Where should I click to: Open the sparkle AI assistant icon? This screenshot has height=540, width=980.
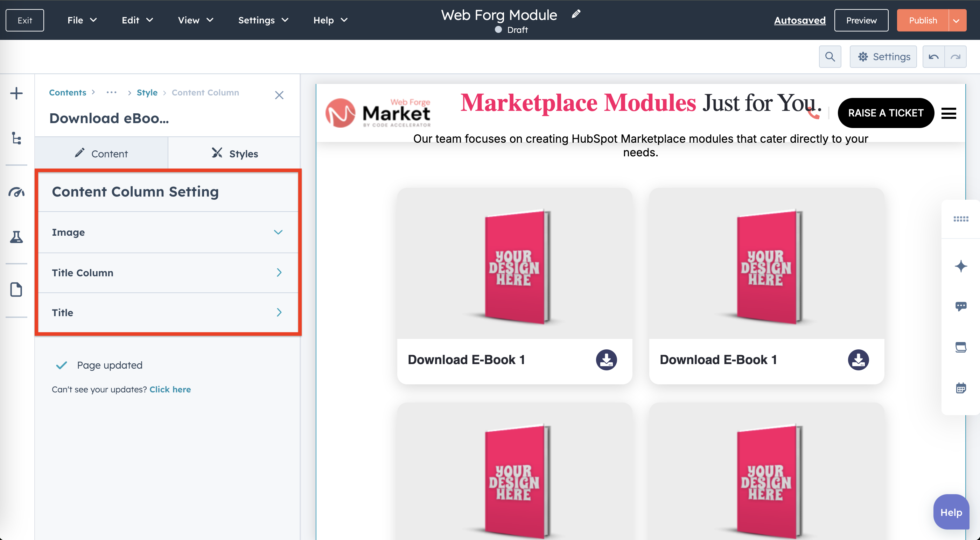[x=961, y=266]
